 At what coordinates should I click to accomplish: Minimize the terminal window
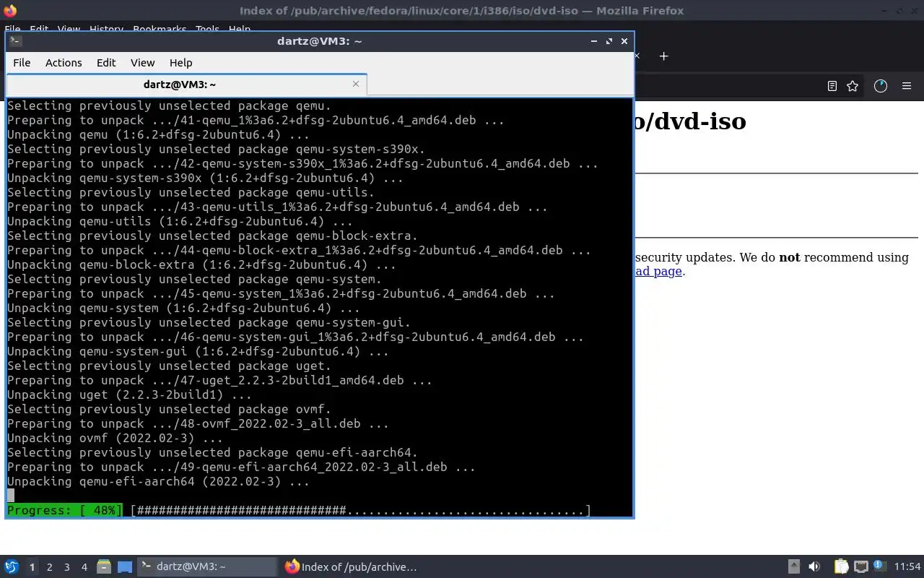(594, 41)
